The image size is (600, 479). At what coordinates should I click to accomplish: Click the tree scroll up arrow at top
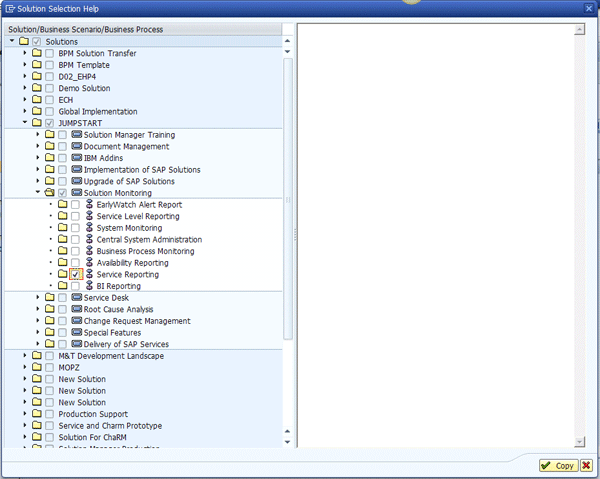pyautogui.click(x=288, y=41)
